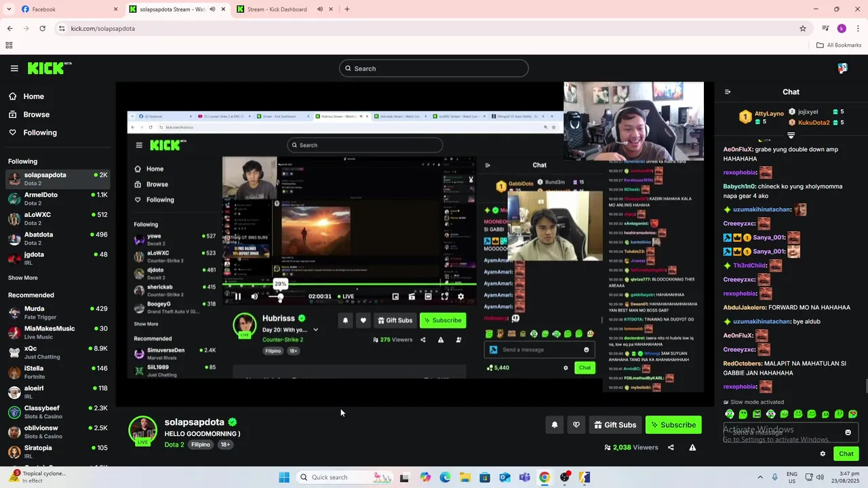Open MiaMakesMusic recommended channel
Screen dimensions: 868x488
(x=58, y=332)
